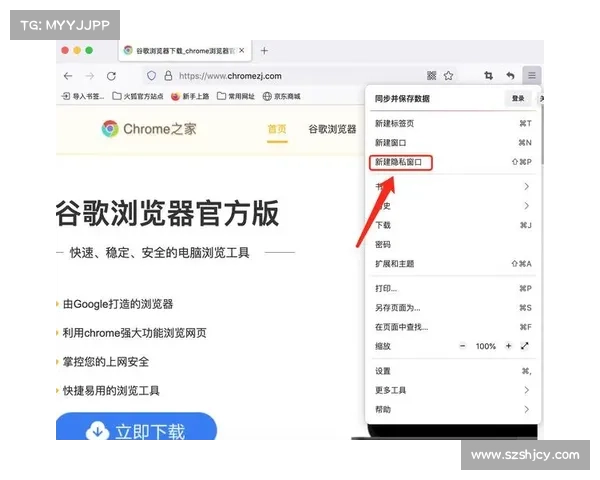Open the hamburger application menu
The width and height of the screenshot is (600, 480).
[x=532, y=75]
